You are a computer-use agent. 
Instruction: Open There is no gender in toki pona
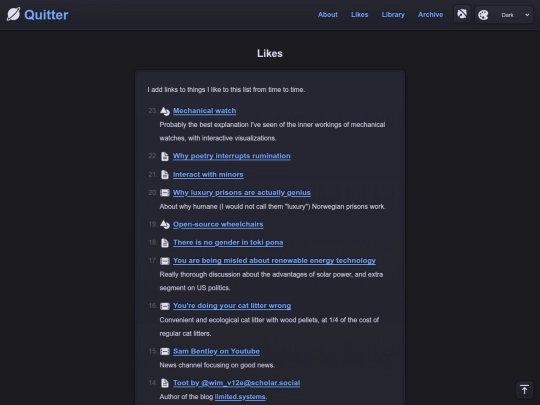point(228,242)
